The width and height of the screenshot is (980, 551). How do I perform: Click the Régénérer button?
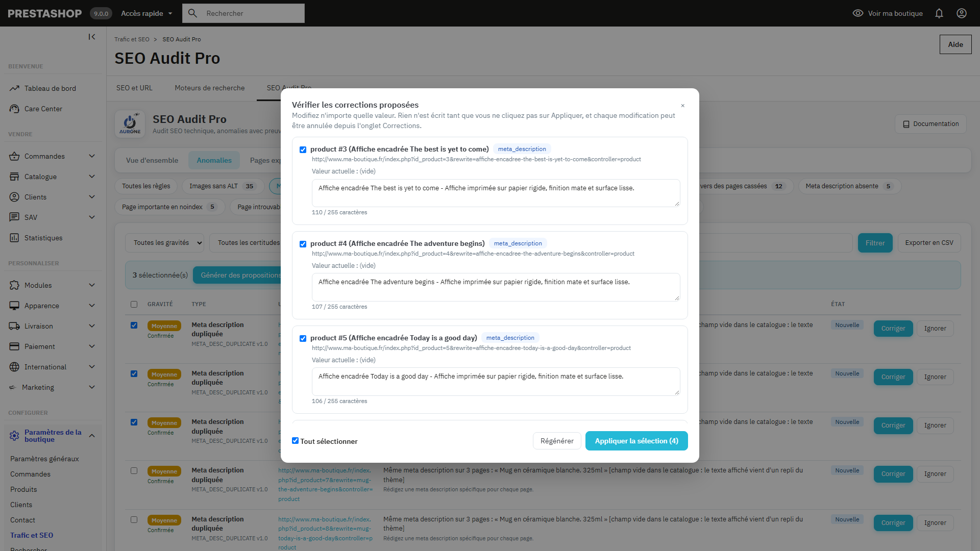(x=557, y=441)
